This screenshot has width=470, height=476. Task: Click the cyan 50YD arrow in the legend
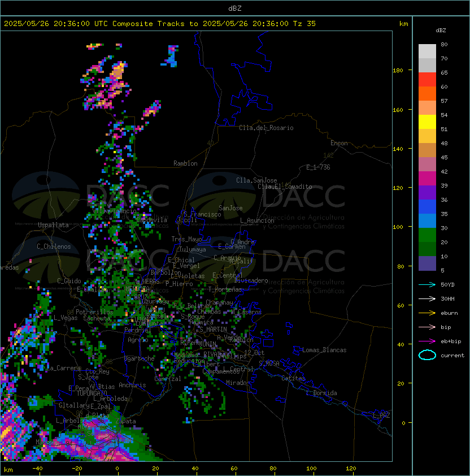[427, 285]
